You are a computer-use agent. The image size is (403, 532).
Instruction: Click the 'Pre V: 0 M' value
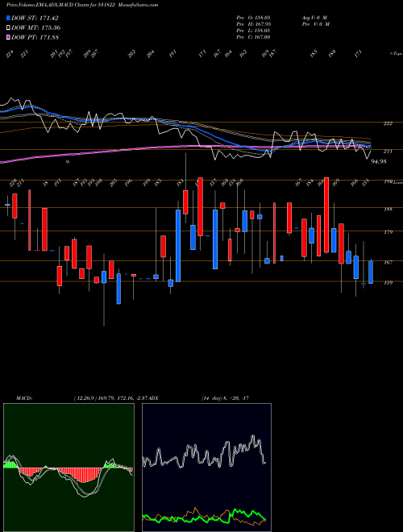coord(315,24)
